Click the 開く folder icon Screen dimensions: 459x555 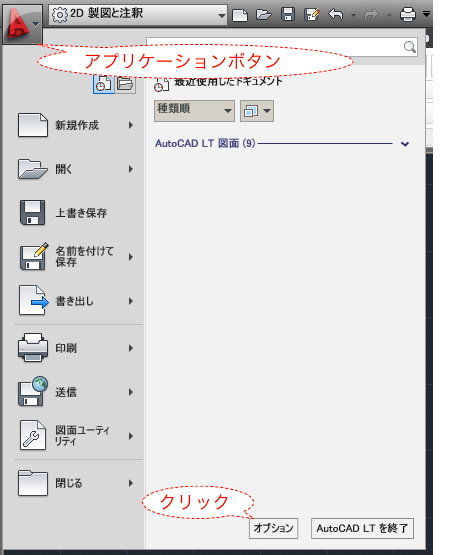pyautogui.click(x=33, y=169)
